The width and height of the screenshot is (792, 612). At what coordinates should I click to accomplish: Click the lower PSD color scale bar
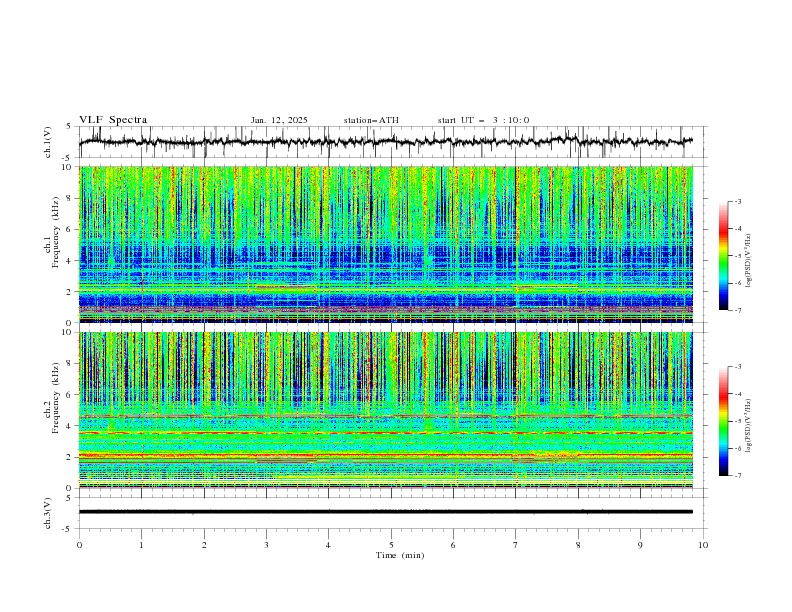[x=723, y=421]
